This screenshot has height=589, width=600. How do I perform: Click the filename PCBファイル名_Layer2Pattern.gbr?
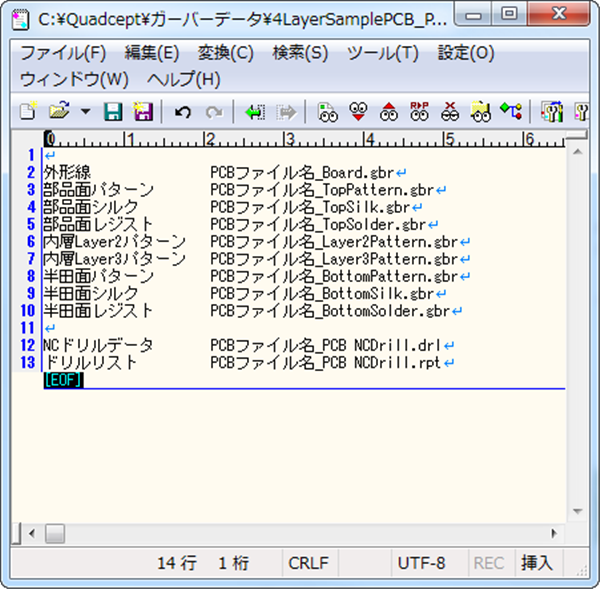pyautogui.click(x=334, y=241)
